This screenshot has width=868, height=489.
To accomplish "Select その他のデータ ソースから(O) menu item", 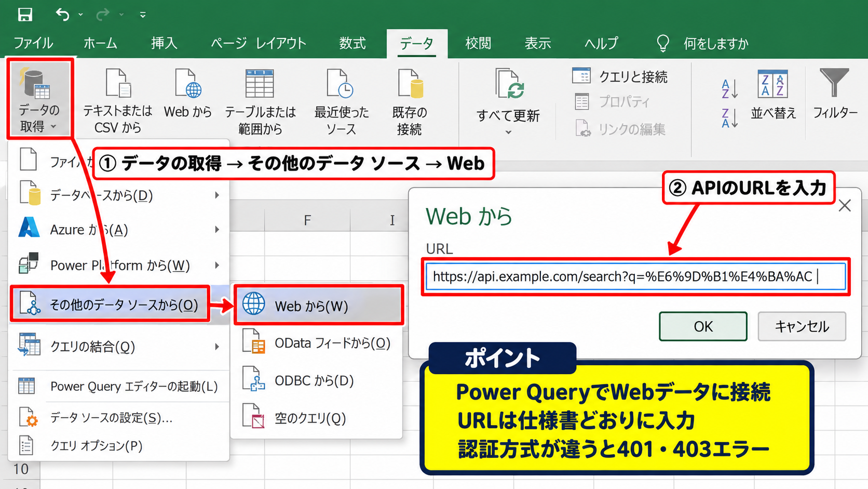I will pyautogui.click(x=110, y=304).
